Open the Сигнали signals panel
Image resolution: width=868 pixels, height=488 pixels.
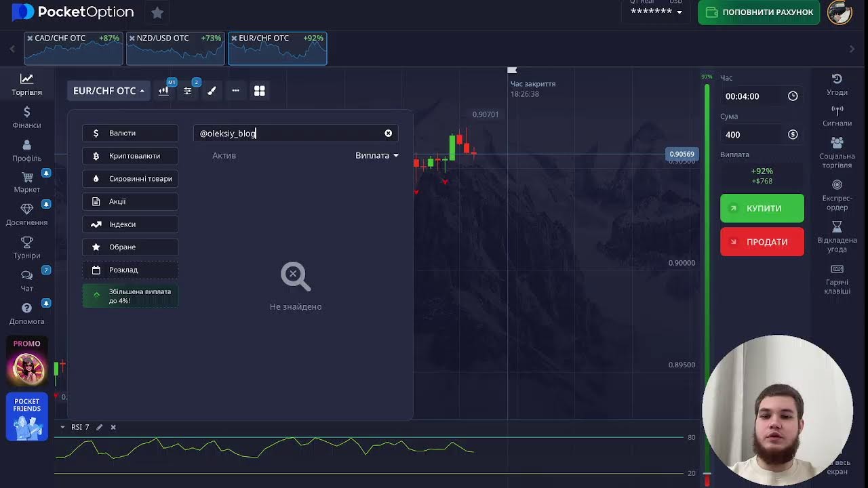tap(837, 116)
